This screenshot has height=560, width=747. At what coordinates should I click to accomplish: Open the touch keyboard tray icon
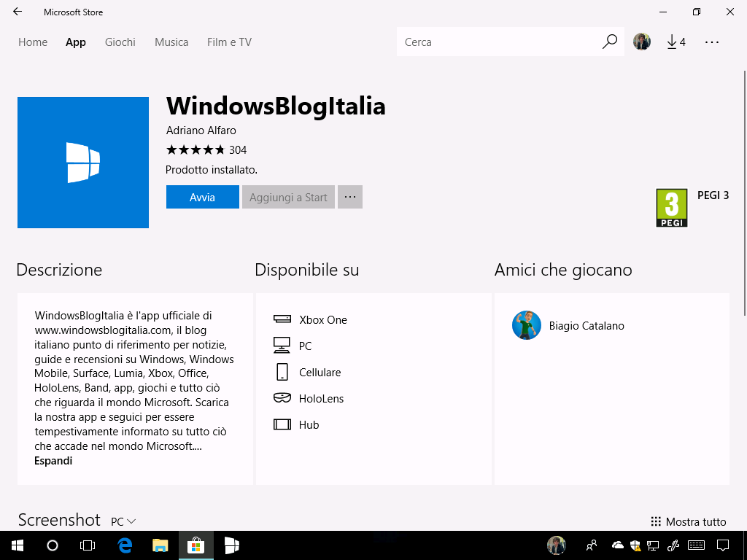pos(697,545)
